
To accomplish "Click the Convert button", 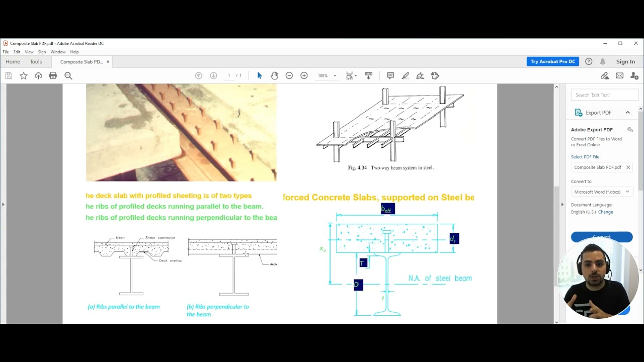I will pyautogui.click(x=602, y=237).
